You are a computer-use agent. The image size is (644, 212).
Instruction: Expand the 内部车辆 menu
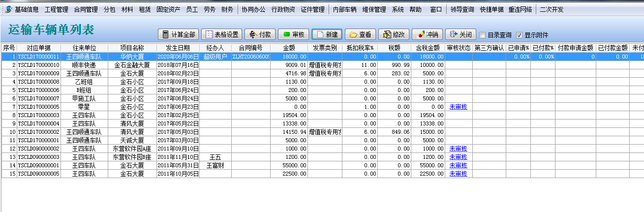(344, 9)
